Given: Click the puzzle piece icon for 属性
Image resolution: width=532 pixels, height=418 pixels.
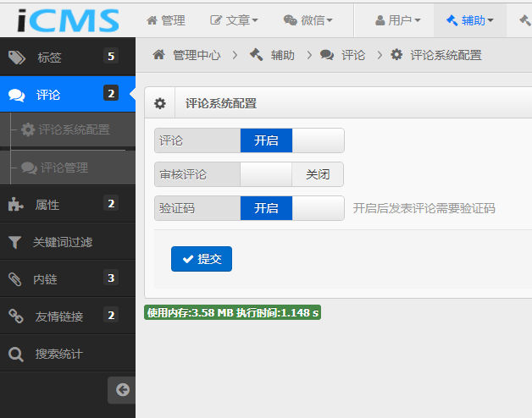Looking at the screenshot, I should (15, 205).
